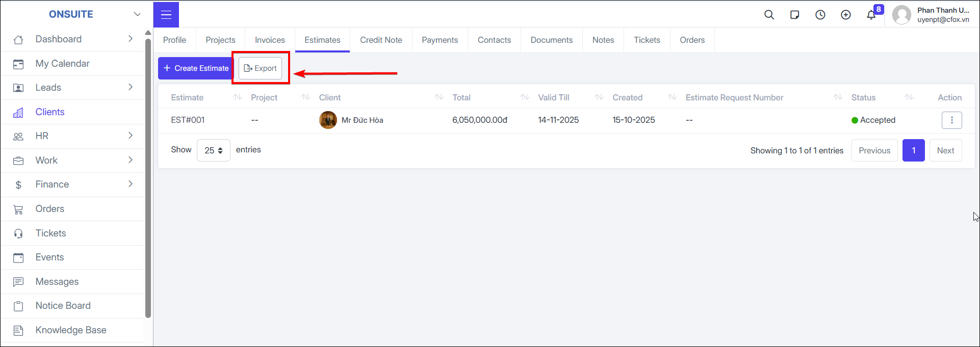Open client Mr Đức Hòa name

(363, 120)
